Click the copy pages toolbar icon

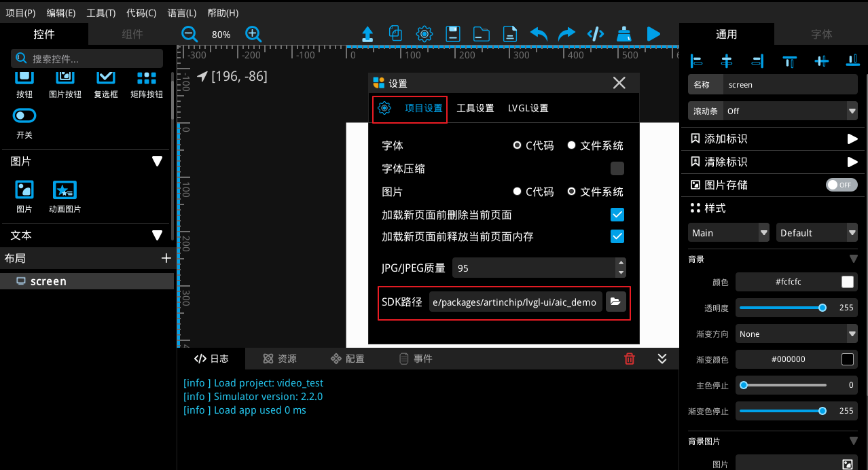tap(395, 33)
